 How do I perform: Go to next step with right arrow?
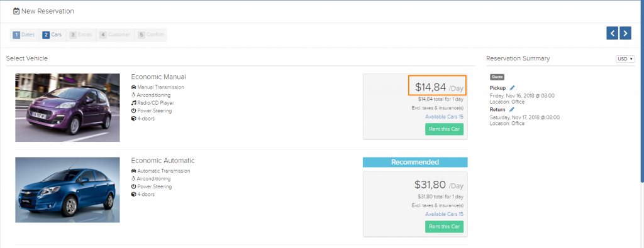click(x=625, y=33)
